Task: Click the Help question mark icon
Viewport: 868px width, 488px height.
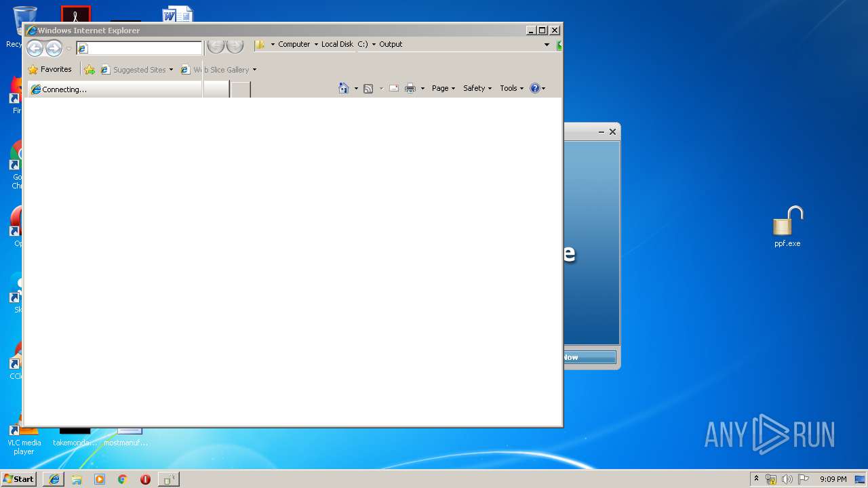Action: pos(535,88)
